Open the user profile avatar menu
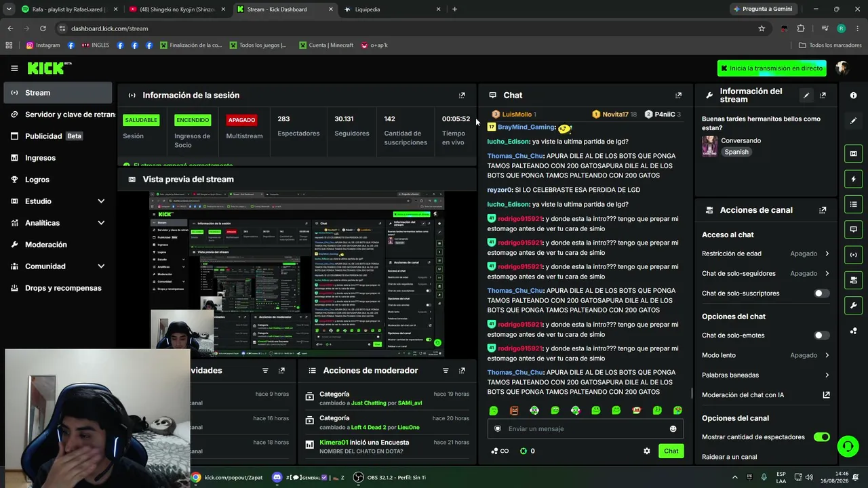This screenshot has width=868, height=488. [x=842, y=68]
